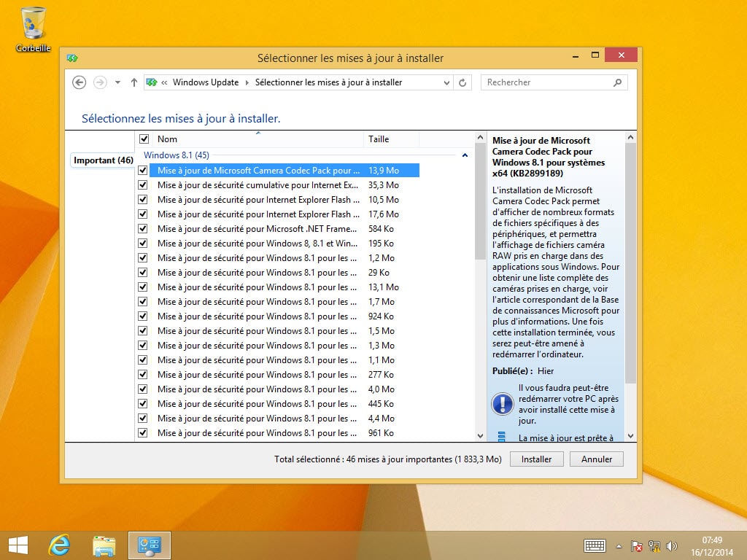The image size is (747, 560).
Task: Open File Explorer from taskbar
Action: [x=104, y=545]
